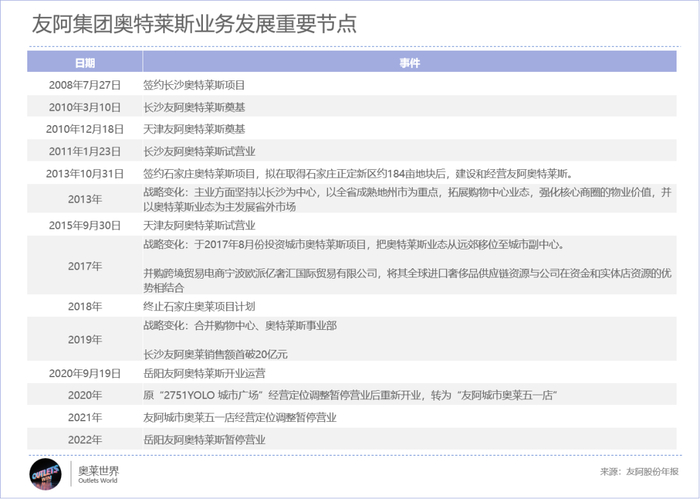Click date cell 2020年9月19日
The height and width of the screenshot is (499, 700).
[x=85, y=373]
